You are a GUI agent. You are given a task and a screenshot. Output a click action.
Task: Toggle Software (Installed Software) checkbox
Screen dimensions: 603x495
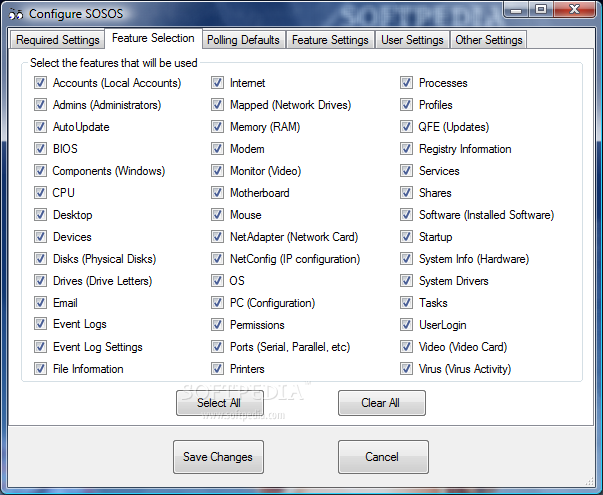click(x=406, y=214)
